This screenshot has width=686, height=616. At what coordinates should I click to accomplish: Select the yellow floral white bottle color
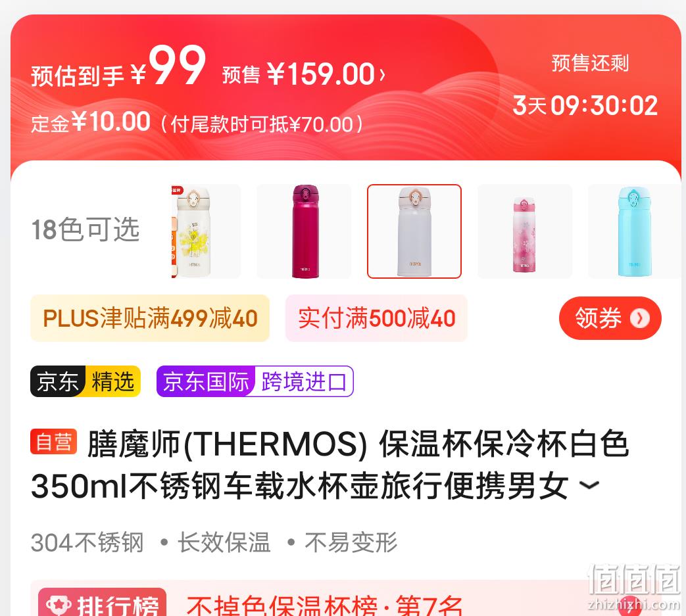[x=206, y=231]
